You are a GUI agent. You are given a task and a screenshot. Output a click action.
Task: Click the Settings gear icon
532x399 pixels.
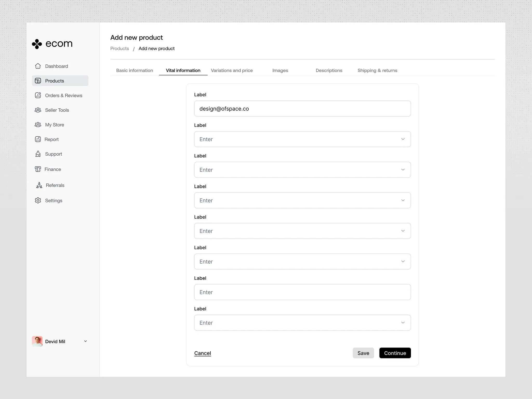(38, 200)
